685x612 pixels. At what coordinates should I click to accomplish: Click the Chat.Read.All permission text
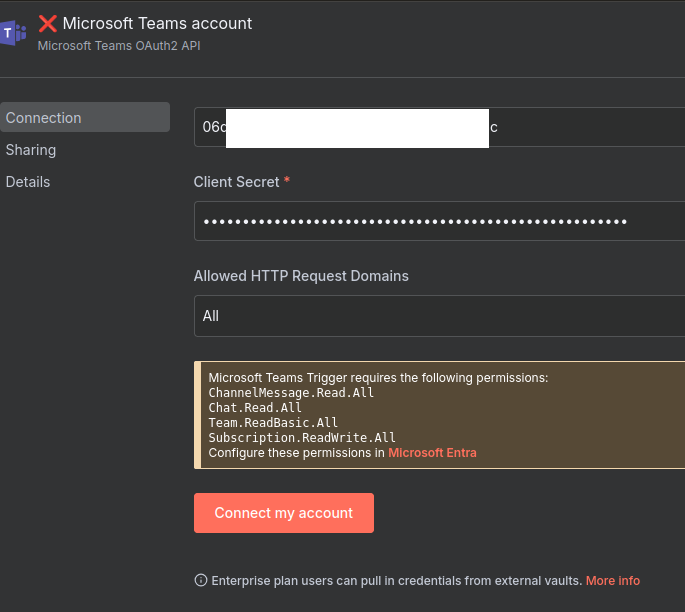[255, 408]
